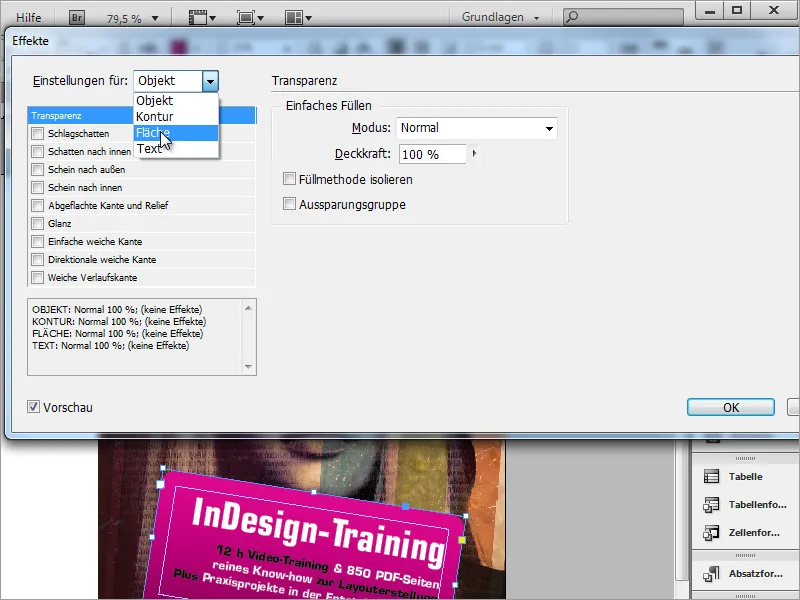
Task: Click the summary box scroll up arrow
Action: (248, 308)
